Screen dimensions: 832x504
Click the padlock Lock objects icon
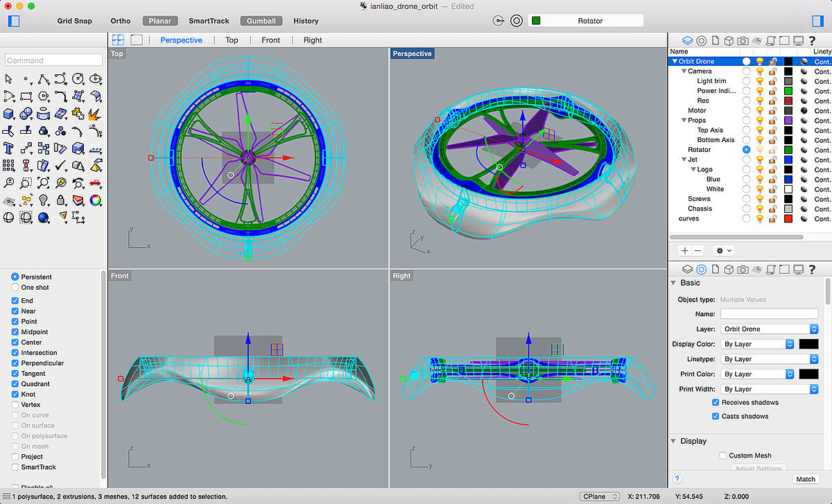(61, 200)
